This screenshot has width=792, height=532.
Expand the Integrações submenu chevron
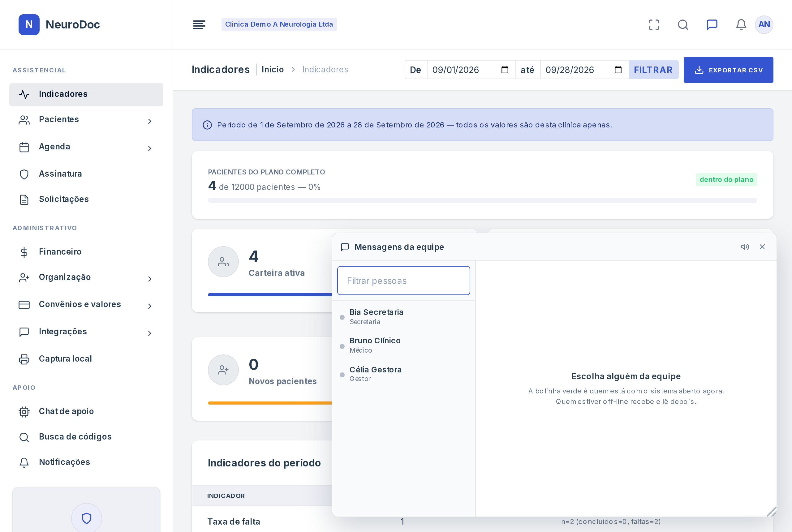[150, 333]
